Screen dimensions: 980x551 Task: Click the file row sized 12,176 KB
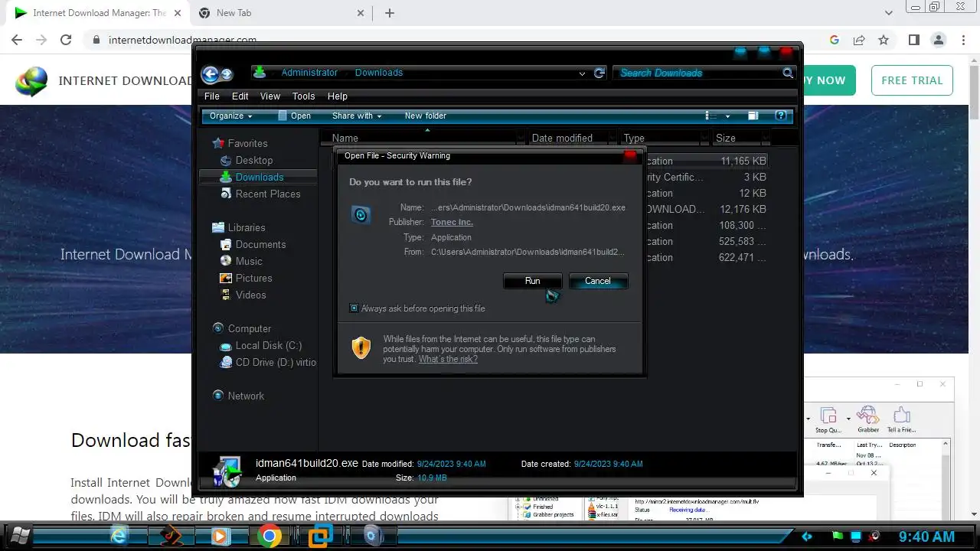705,209
